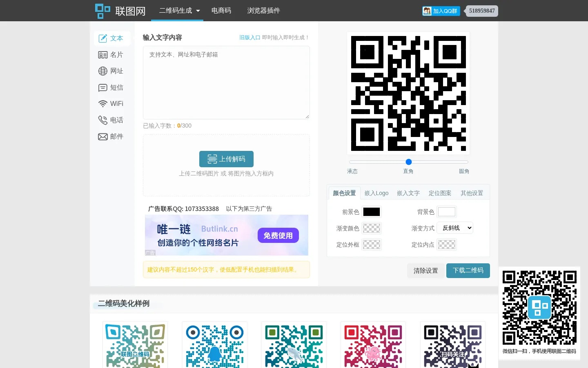Open the 扫码关注 sample QR thumbnail

[453, 345]
